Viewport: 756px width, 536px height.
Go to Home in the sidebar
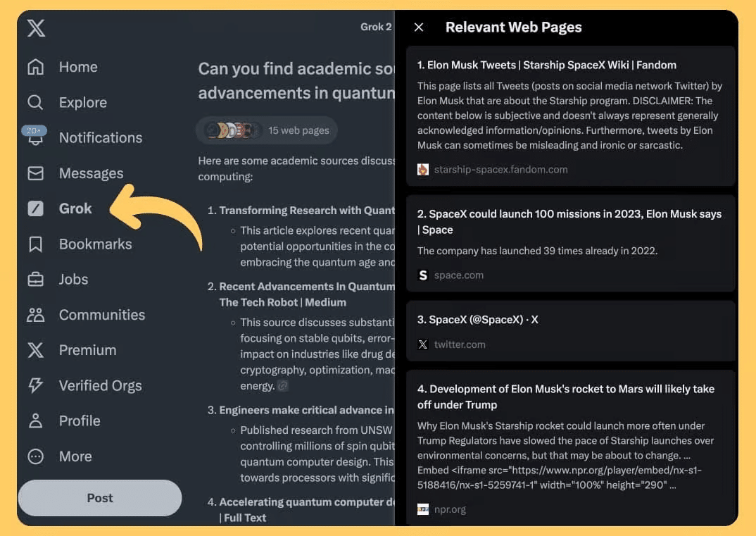78,67
